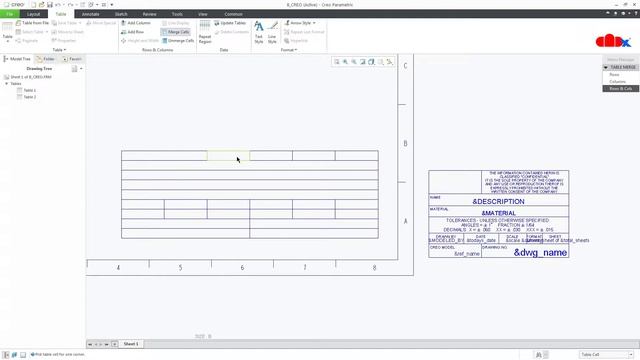
Task: Switch to the Review ribbon tab
Action: click(149, 14)
